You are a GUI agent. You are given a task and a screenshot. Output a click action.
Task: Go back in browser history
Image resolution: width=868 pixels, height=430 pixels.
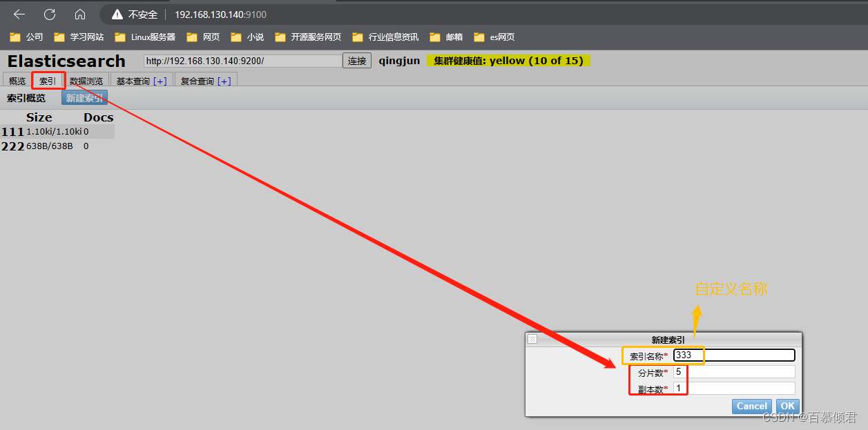[x=19, y=14]
